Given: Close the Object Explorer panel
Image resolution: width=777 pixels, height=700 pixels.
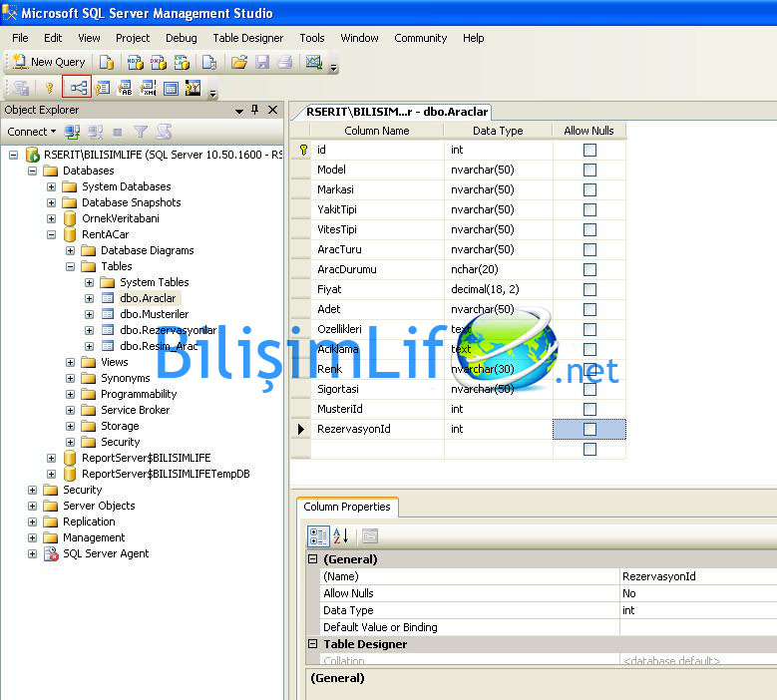Looking at the screenshot, I should point(272,110).
